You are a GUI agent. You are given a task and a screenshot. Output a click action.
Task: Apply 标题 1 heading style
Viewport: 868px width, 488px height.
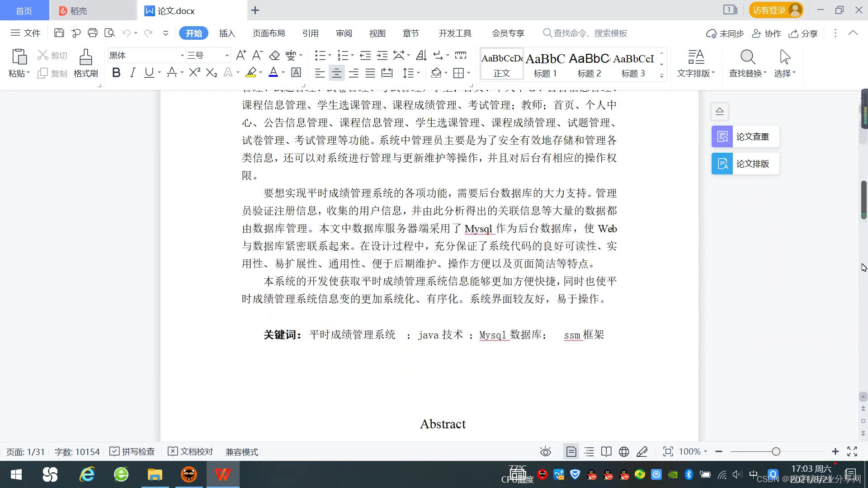[x=545, y=65]
